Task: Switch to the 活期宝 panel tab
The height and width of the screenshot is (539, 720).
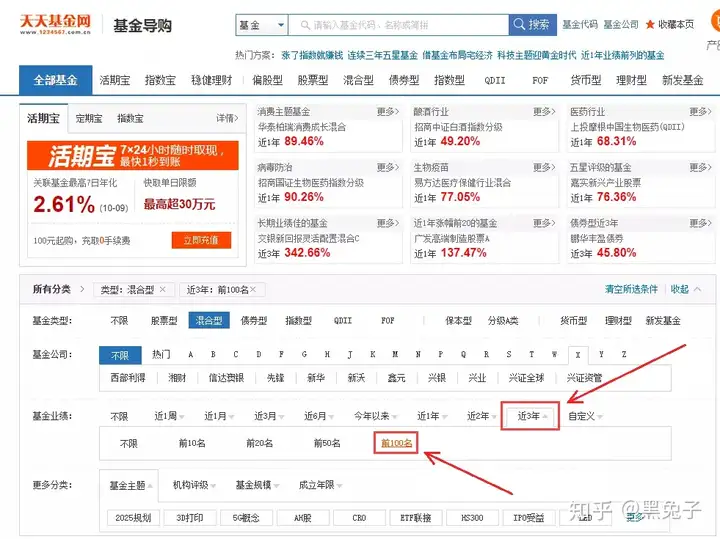Action: click(44, 118)
